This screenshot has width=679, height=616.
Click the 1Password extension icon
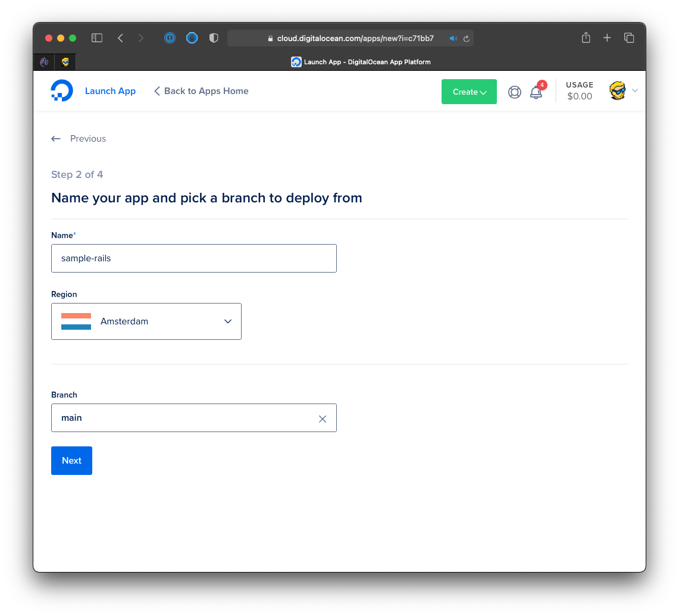click(x=170, y=38)
